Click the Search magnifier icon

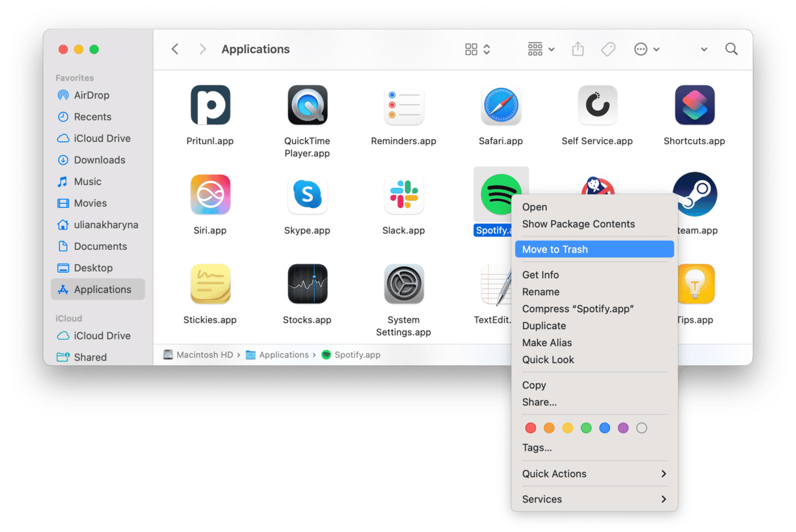[732, 49]
